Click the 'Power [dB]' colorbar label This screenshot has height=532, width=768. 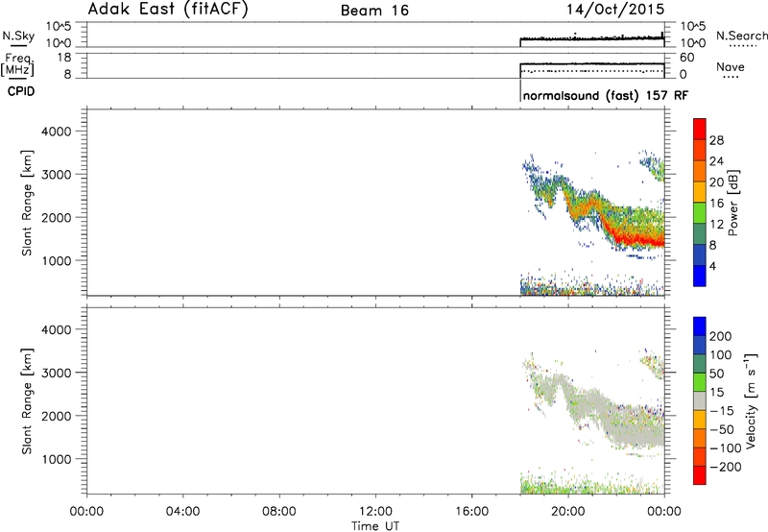732,203
